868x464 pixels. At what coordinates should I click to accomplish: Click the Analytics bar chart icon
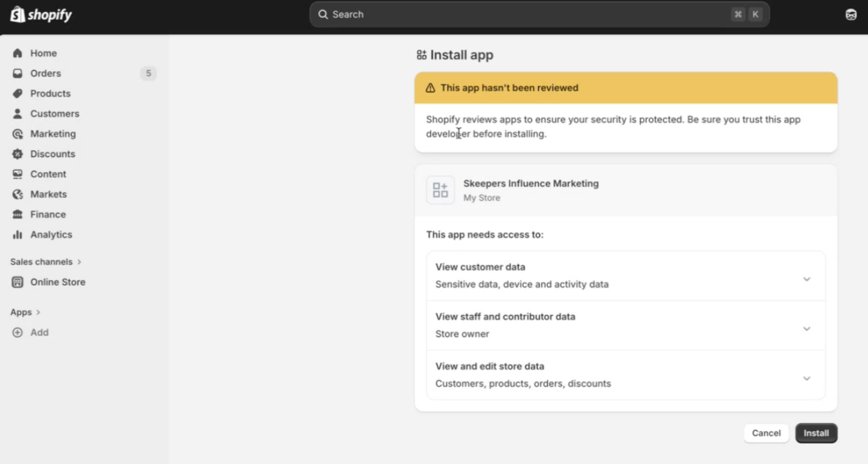18,235
